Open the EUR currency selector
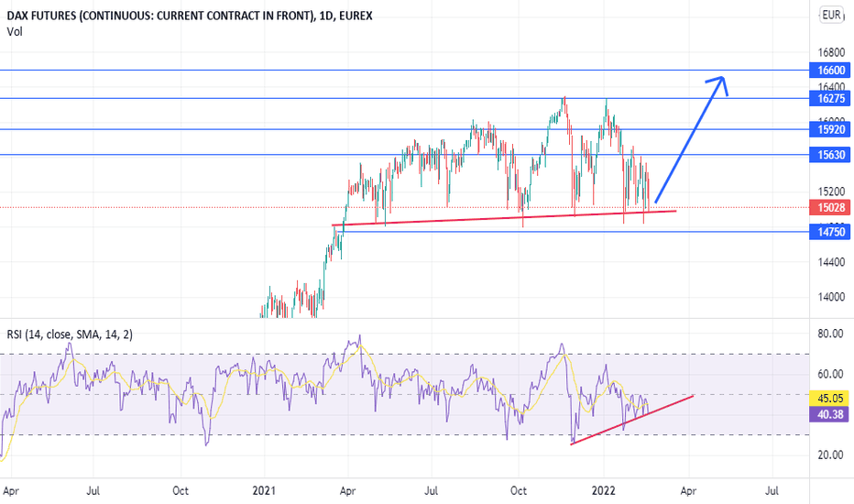The height and width of the screenshot is (504, 854). pos(831,15)
